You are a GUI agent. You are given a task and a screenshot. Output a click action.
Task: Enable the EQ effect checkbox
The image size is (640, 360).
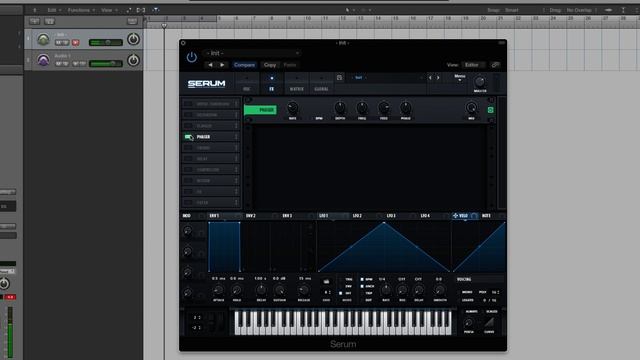click(188, 192)
